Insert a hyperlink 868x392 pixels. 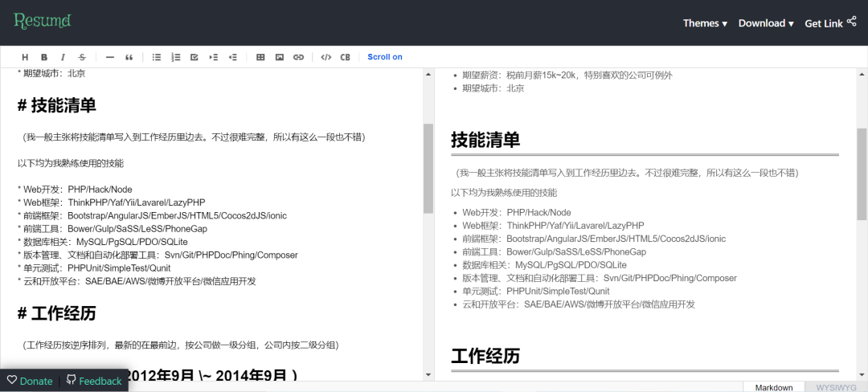(298, 57)
